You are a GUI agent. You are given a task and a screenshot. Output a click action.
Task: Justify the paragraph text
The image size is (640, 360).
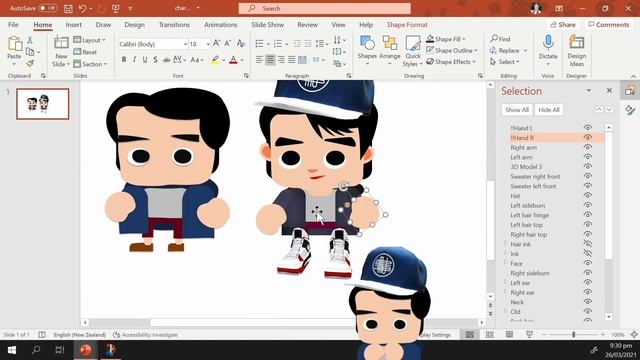(291, 60)
